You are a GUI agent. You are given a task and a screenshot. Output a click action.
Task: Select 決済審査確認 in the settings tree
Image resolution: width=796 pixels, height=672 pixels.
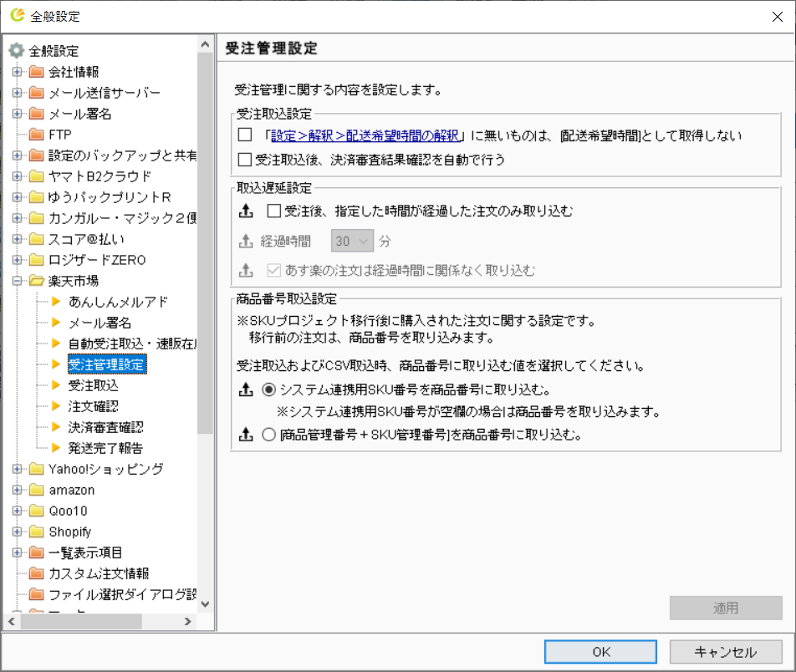click(105, 427)
